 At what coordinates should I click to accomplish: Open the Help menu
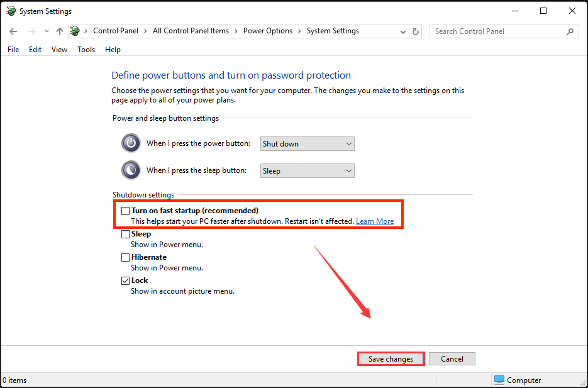[113, 50]
